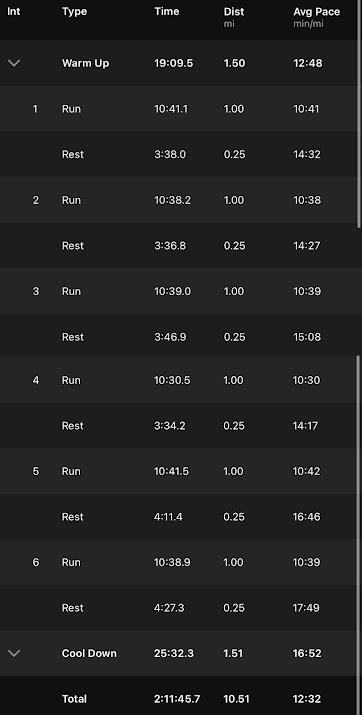Select interval 6 Run row

coord(179,562)
